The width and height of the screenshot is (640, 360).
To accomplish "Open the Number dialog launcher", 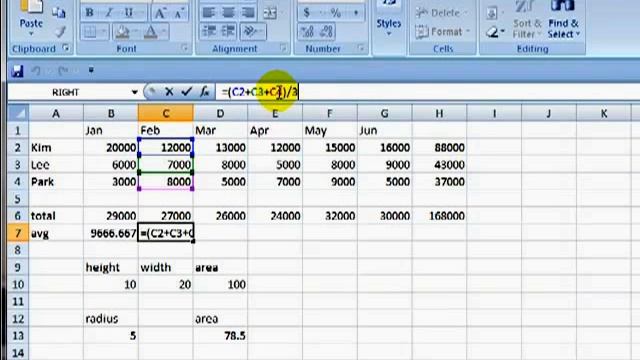I will point(360,48).
